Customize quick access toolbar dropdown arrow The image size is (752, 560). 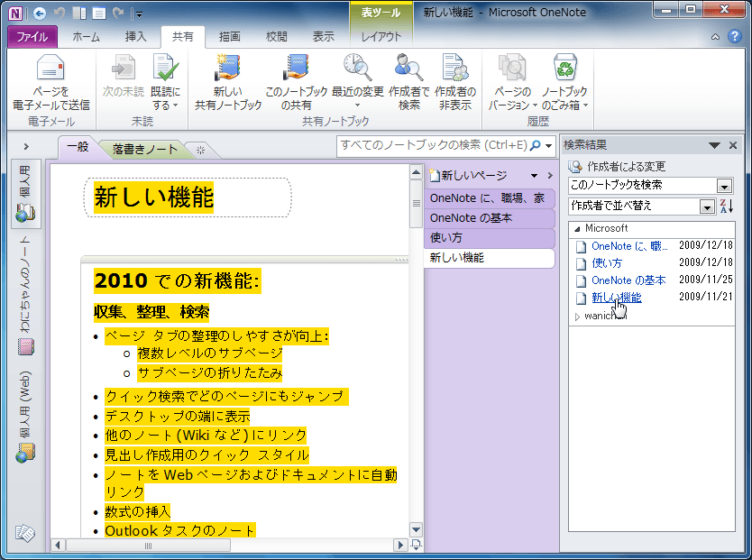pos(138,14)
